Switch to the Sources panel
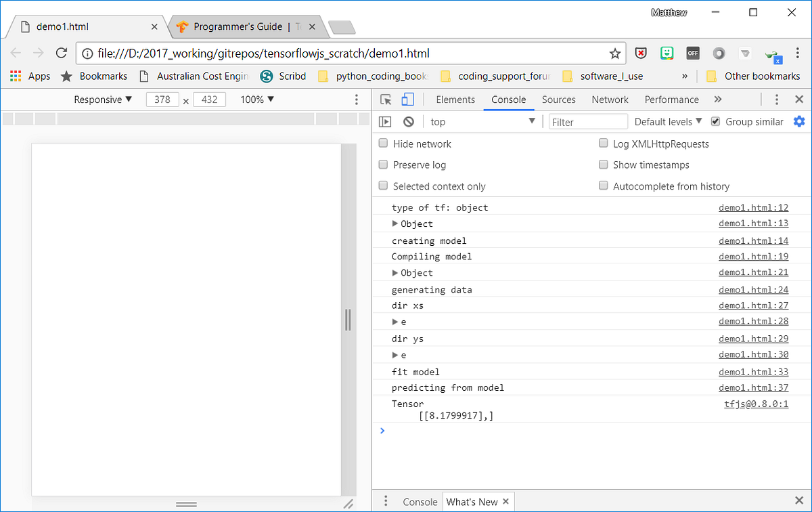This screenshot has height=512, width=812. [558, 99]
